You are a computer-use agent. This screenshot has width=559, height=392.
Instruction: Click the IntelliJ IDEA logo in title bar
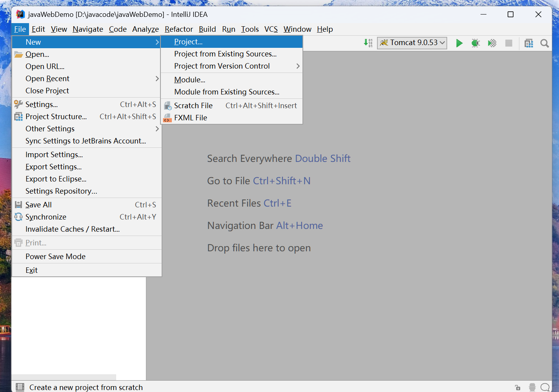click(x=20, y=15)
